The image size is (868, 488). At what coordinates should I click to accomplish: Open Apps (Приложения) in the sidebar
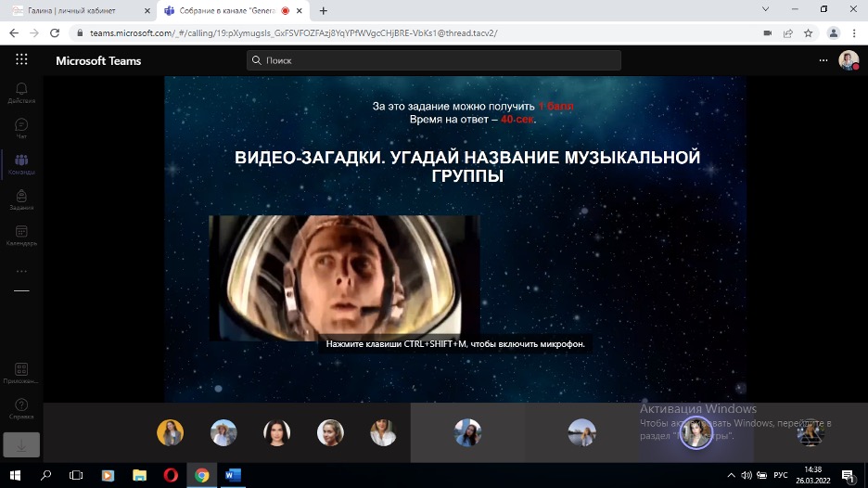[x=21, y=373]
